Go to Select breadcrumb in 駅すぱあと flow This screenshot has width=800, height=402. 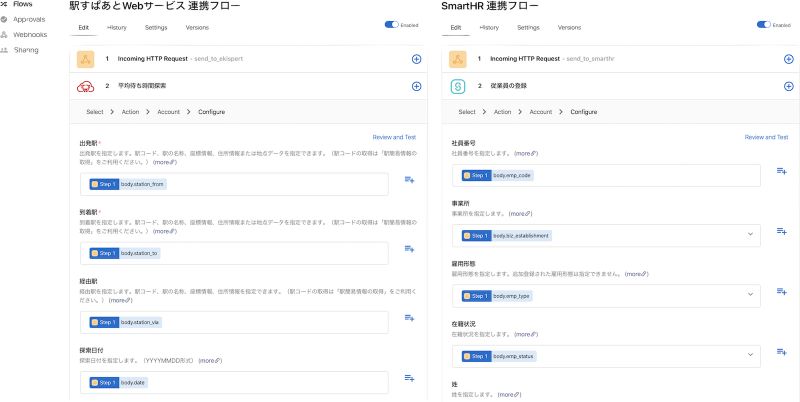coord(94,112)
